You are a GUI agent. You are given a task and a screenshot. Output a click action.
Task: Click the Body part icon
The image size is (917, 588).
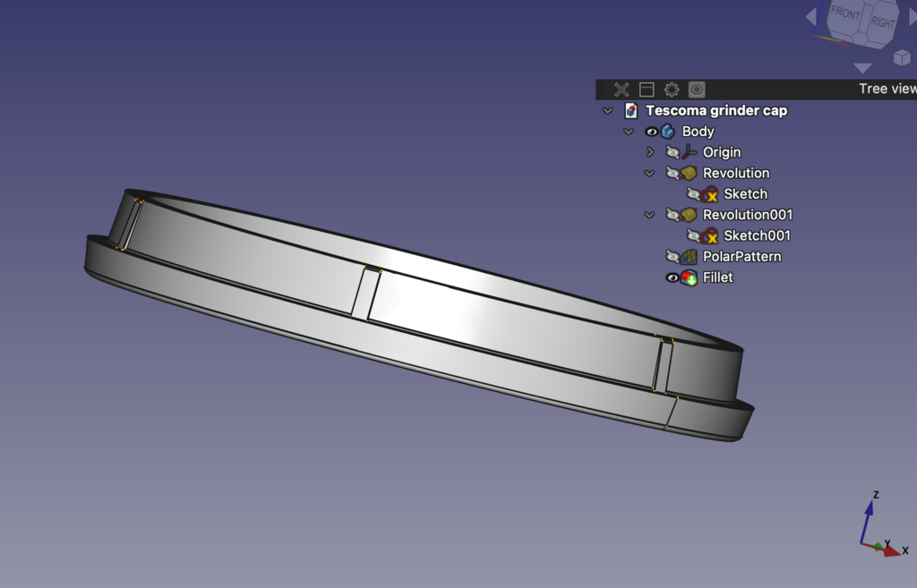(x=668, y=132)
